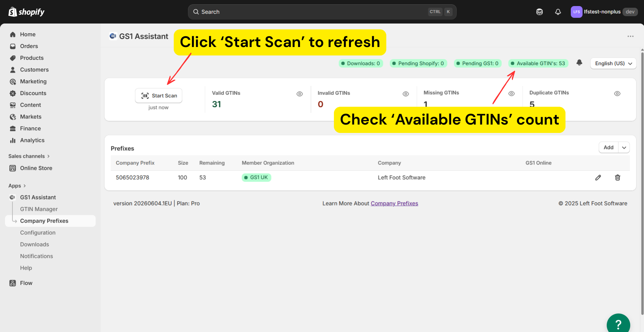Open Orders in the sidebar
Viewport: 644px width, 332px height.
(29, 46)
